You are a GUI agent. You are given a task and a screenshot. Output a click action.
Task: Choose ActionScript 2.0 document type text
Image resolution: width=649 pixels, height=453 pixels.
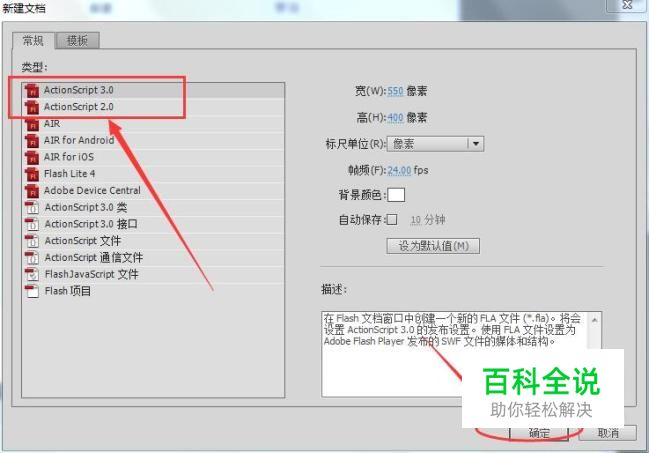[x=79, y=107]
